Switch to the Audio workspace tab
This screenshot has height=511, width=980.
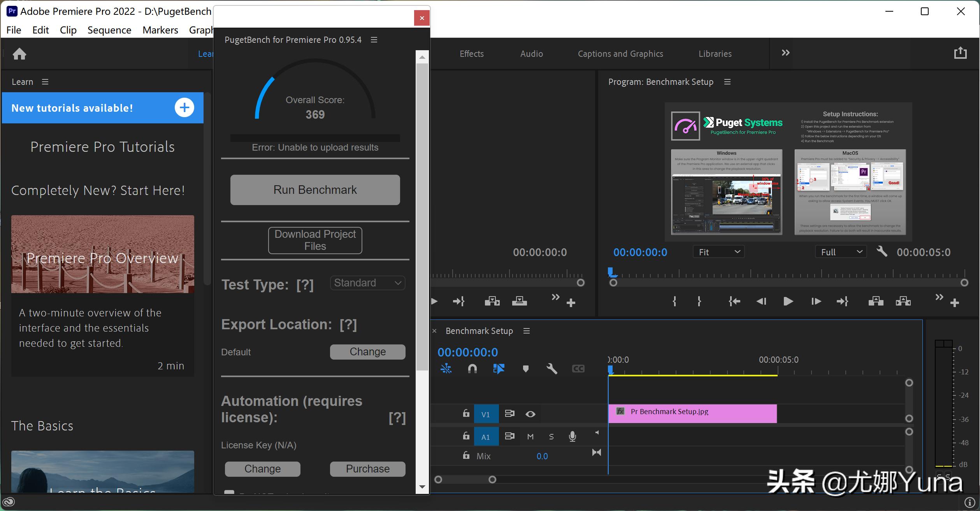531,54
